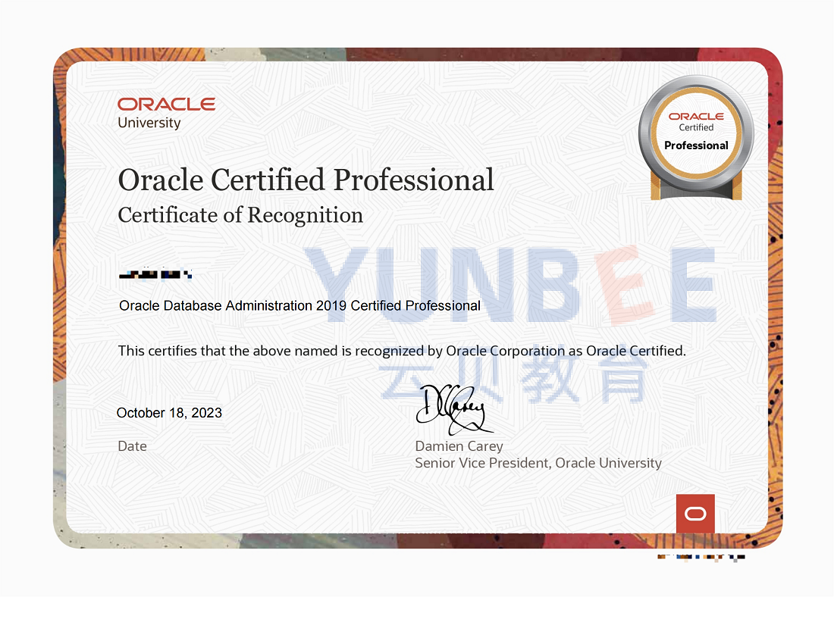Viewport: 834px width, 644px height.
Task: Click Damien Carey's handwritten signature
Action: (x=453, y=410)
